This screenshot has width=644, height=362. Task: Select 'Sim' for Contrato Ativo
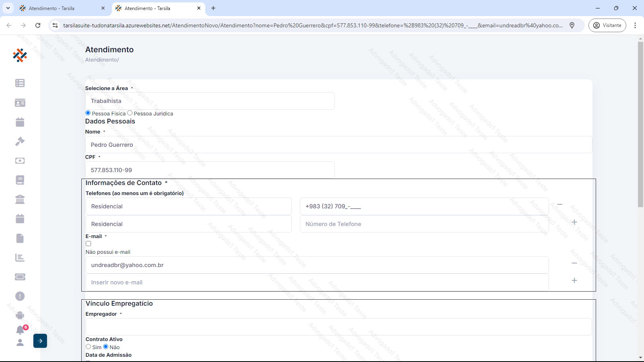click(x=89, y=347)
